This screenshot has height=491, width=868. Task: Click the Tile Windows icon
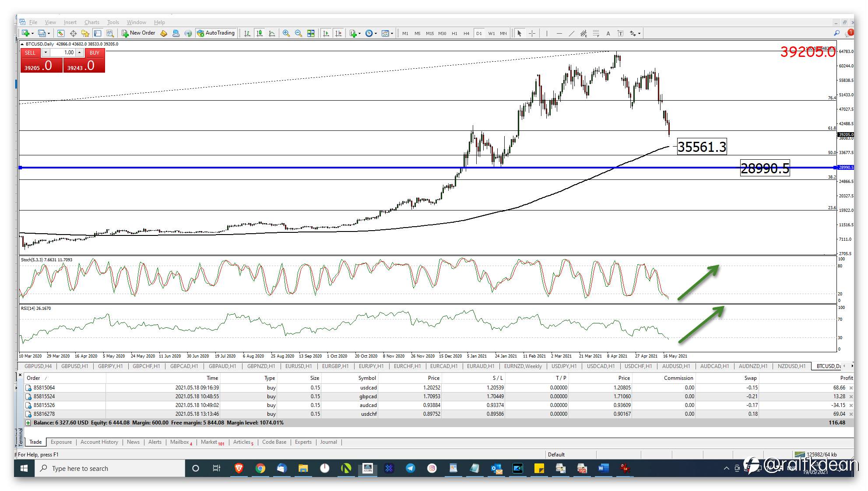[311, 33]
